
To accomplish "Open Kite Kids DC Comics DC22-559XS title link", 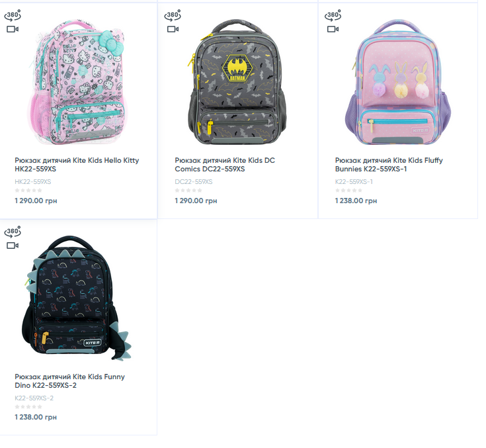I will click(225, 165).
